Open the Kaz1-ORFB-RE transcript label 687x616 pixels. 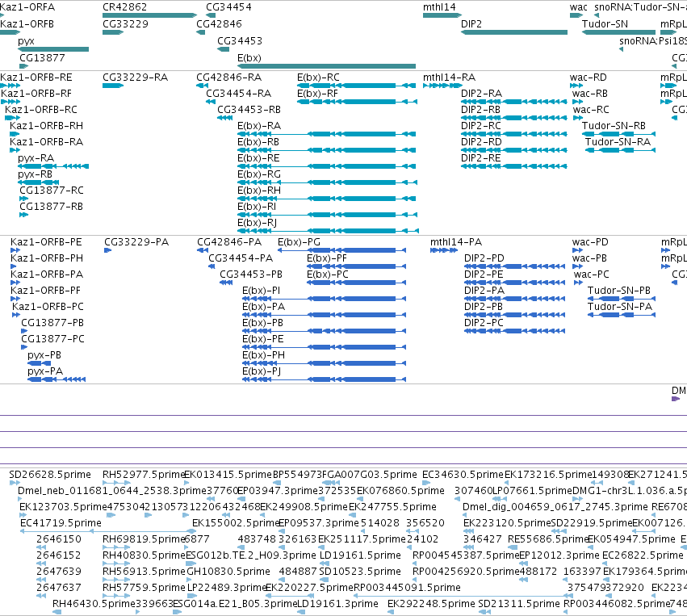36,78
